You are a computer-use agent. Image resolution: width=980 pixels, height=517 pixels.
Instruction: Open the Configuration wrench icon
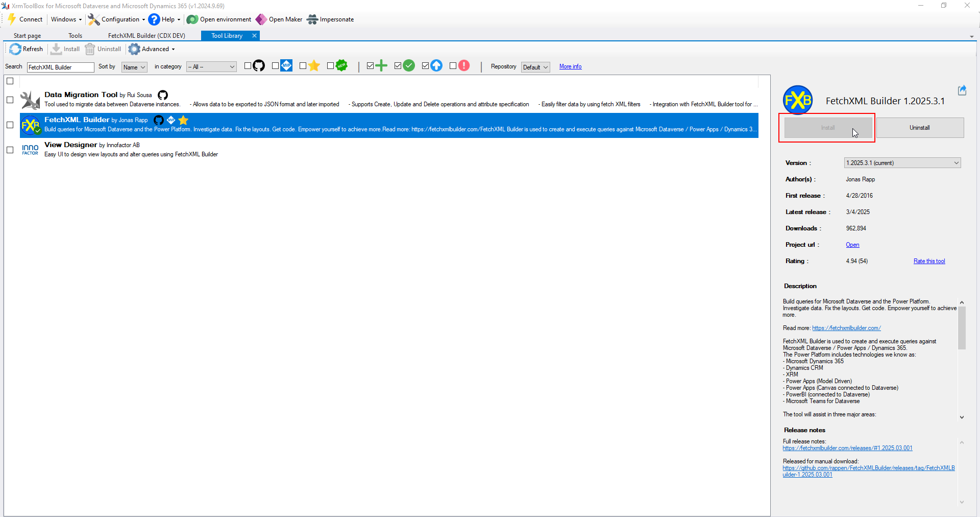tap(93, 19)
